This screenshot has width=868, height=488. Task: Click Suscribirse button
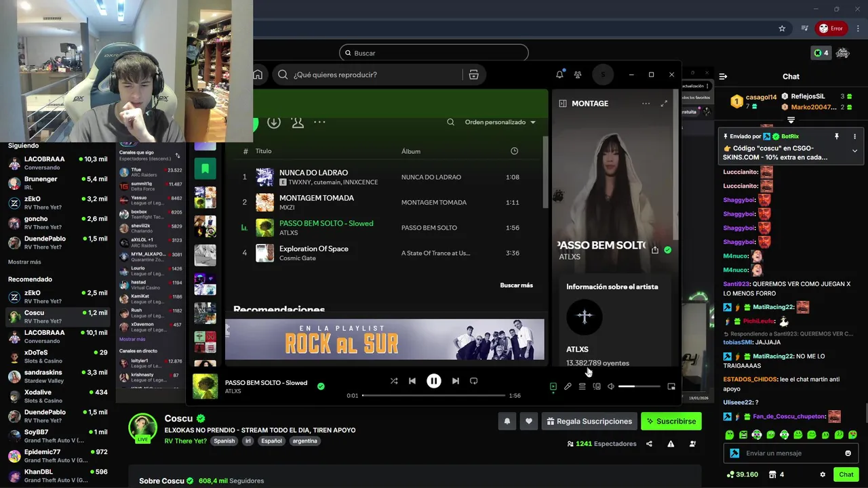[x=671, y=422]
